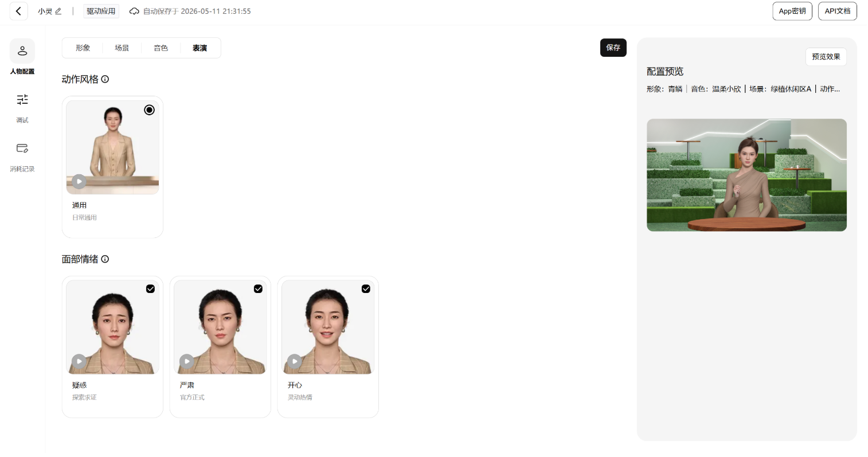This screenshot has height=457, width=868.
Task: Uncheck the 疑惑 emotion checkbox
Action: tap(150, 289)
